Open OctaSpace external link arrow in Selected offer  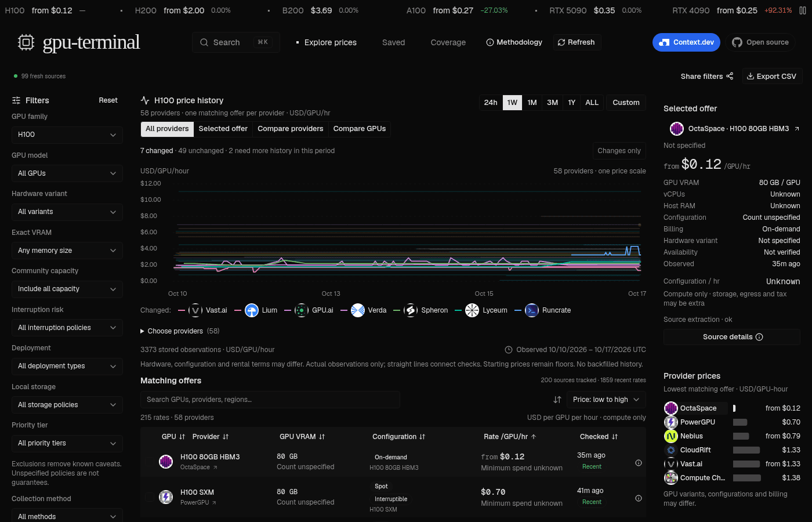coord(797,129)
